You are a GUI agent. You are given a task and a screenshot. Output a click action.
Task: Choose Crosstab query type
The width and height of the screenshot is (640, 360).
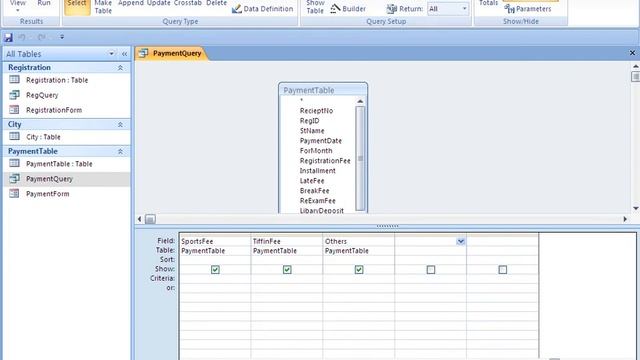pyautogui.click(x=187, y=3)
